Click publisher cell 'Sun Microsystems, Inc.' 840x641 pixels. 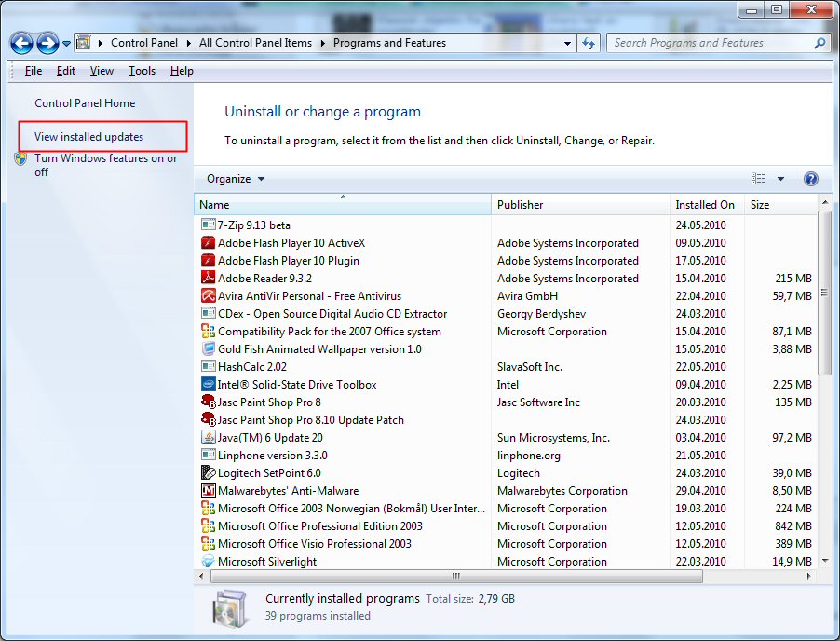pyautogui.click(x=553, y=437)
